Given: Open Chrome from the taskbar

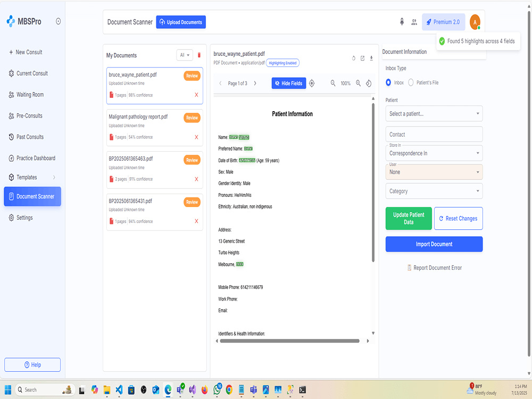Looking at the screenshot, I should [x=229, y=390].
